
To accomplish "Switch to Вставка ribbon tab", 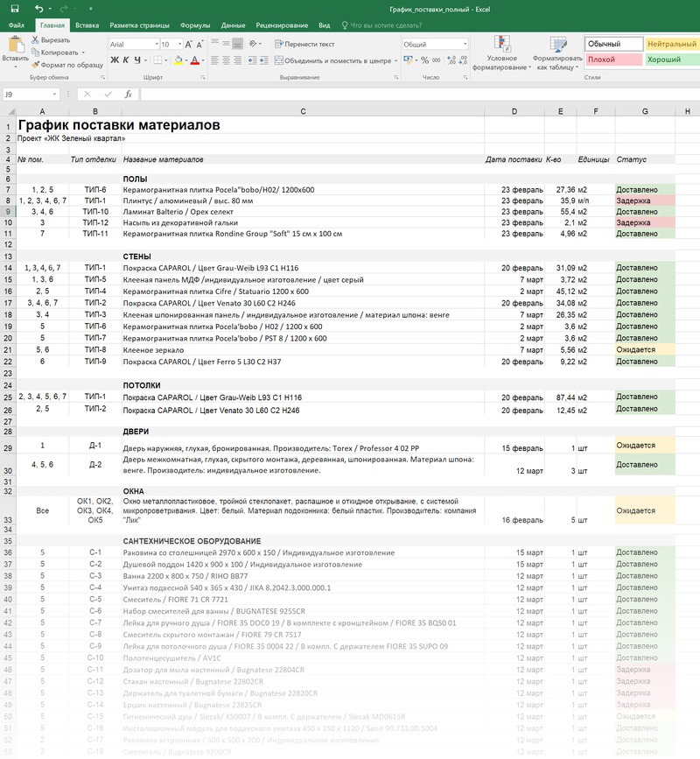I will click(87, 25).
